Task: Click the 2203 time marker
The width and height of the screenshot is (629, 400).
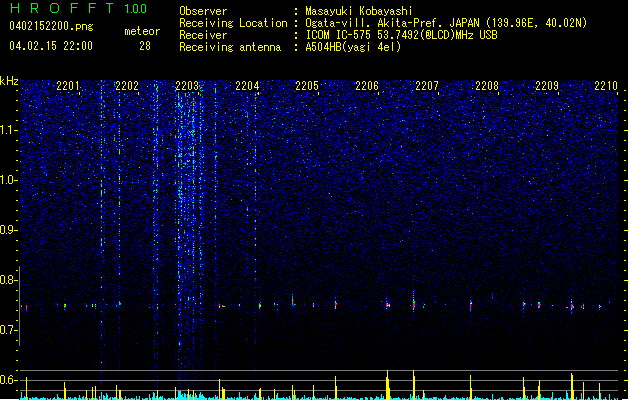Action: coord(187,86)
